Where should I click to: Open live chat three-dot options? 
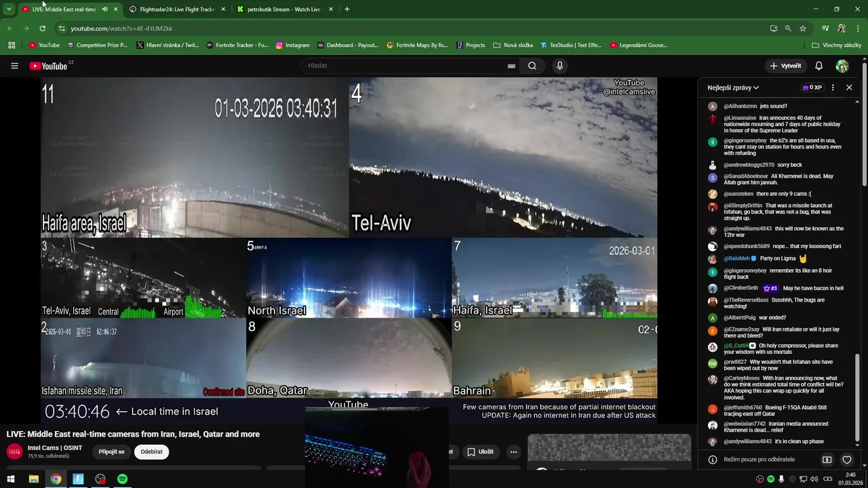point(833,87)
